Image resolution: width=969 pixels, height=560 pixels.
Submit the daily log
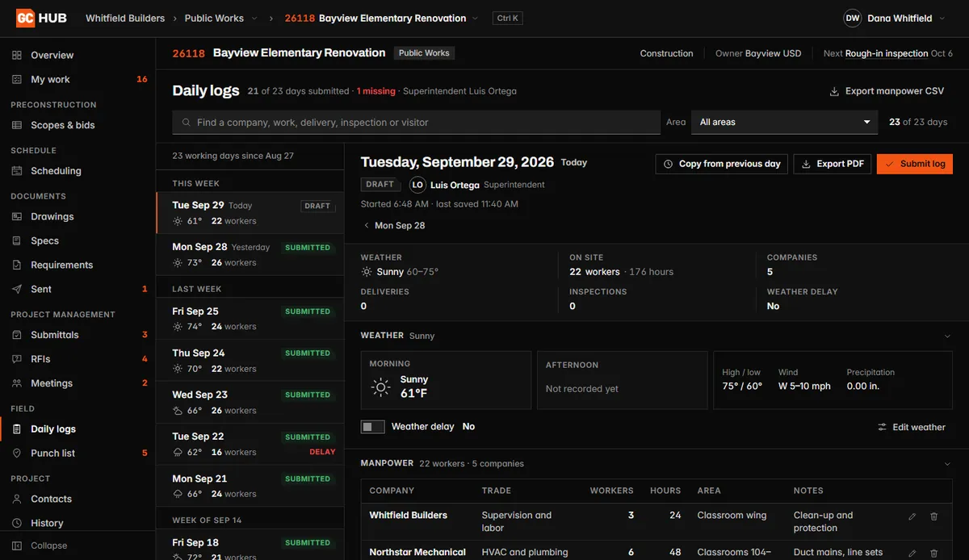[915, 164]
